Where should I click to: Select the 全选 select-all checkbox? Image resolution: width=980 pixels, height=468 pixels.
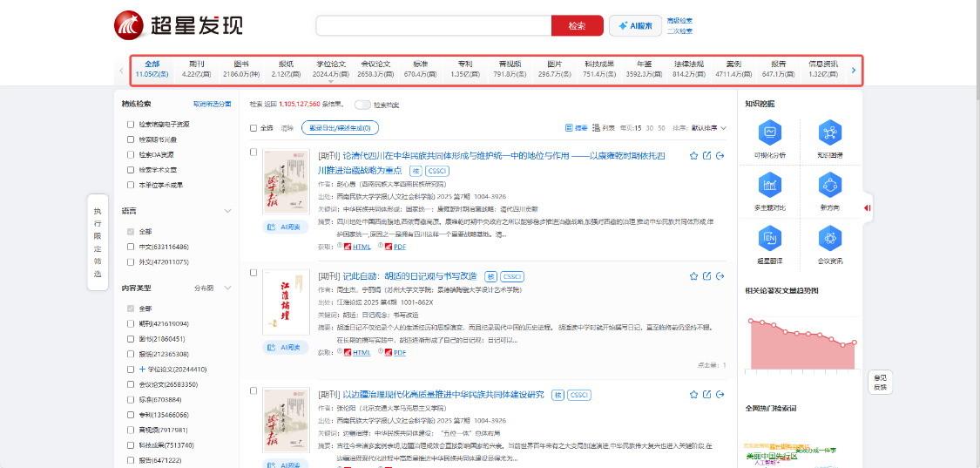coord(254,128)
